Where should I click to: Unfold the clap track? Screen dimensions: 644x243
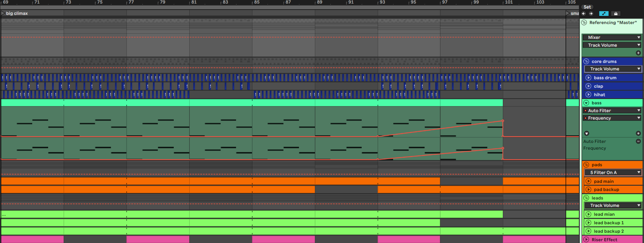(x=588, y=86)
